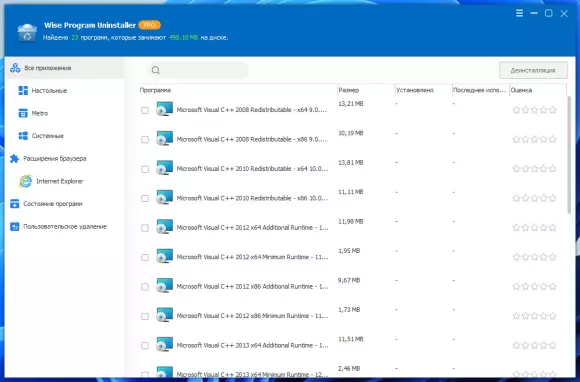Check Visual C++ 2008 Redistributable x64 checkbox
Screen dimensions: 580x382
145,110
